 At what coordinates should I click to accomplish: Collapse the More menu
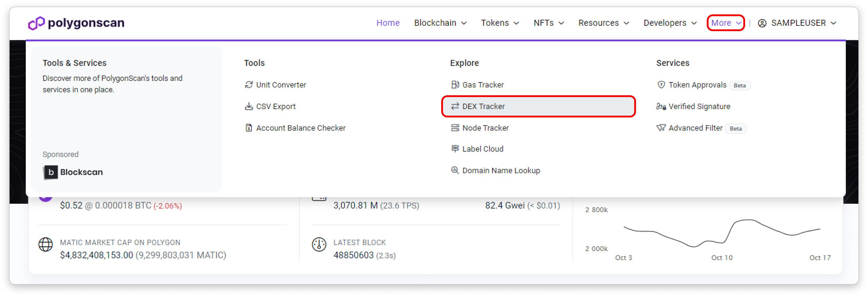(x=726, y=23)
